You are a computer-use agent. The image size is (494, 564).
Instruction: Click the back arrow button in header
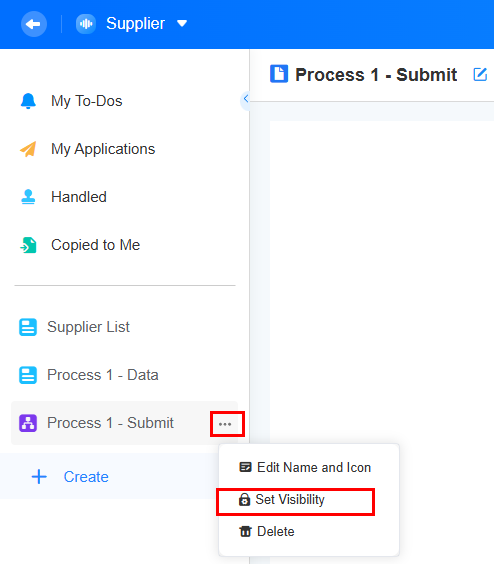point(34,24)
